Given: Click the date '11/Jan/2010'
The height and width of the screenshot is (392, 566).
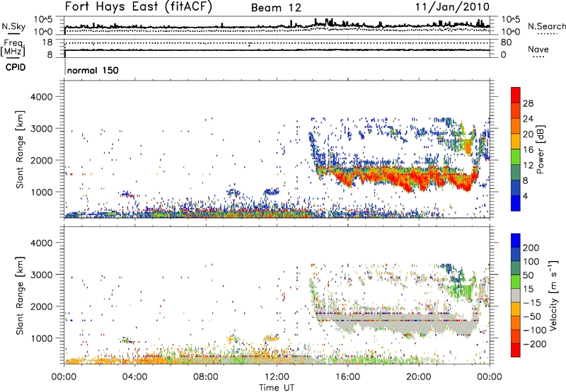Looking at the screenshot, I should tap(452, 7).
